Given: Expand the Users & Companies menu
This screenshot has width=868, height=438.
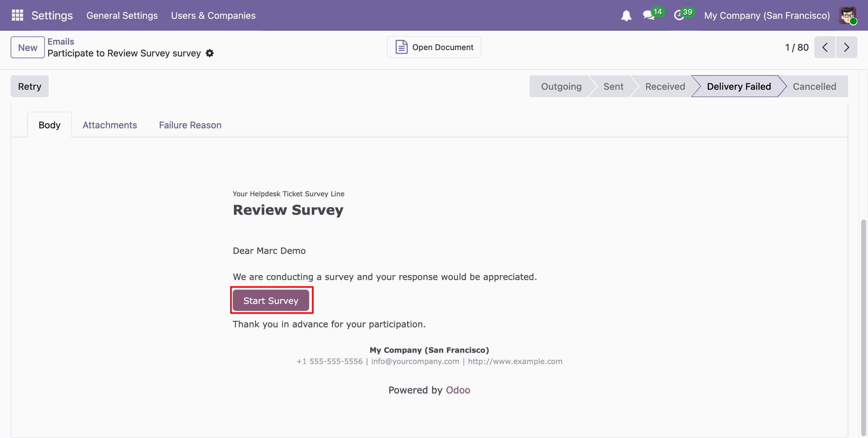Looking at the screenshot, I should (213, 15).
